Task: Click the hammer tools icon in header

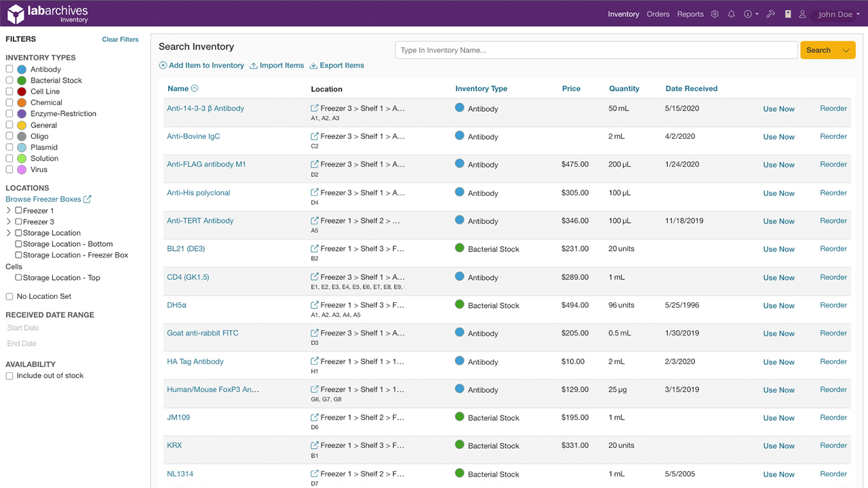Action: click(x=770, y=14)
